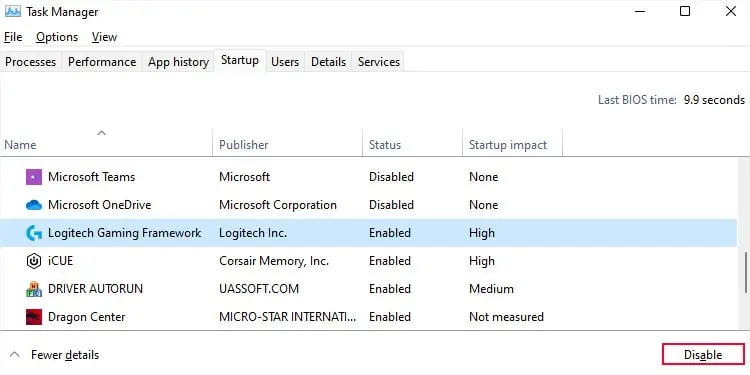
Task: Open the Options menu
Action: point(57,37)
